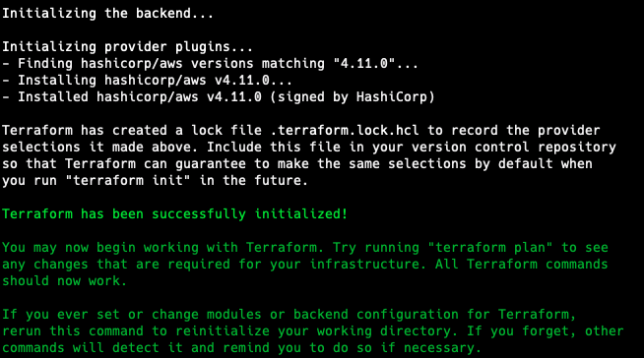The width and height of the screenshot is (644, 358).
Task: Click the "should now work." line
Action: click(64, 281)
